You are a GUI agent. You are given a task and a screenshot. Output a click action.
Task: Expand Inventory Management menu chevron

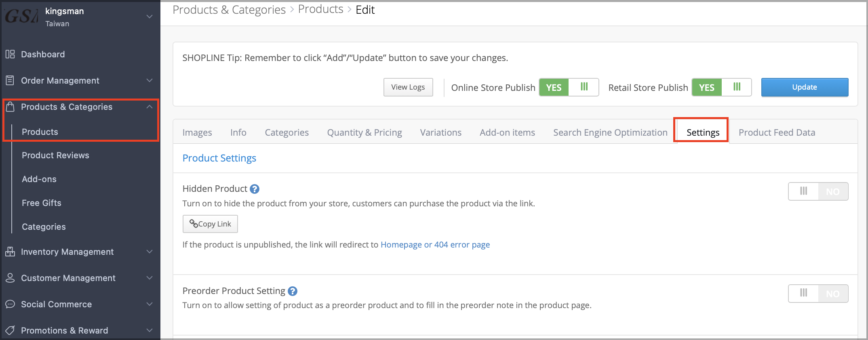tap(150, 252)
